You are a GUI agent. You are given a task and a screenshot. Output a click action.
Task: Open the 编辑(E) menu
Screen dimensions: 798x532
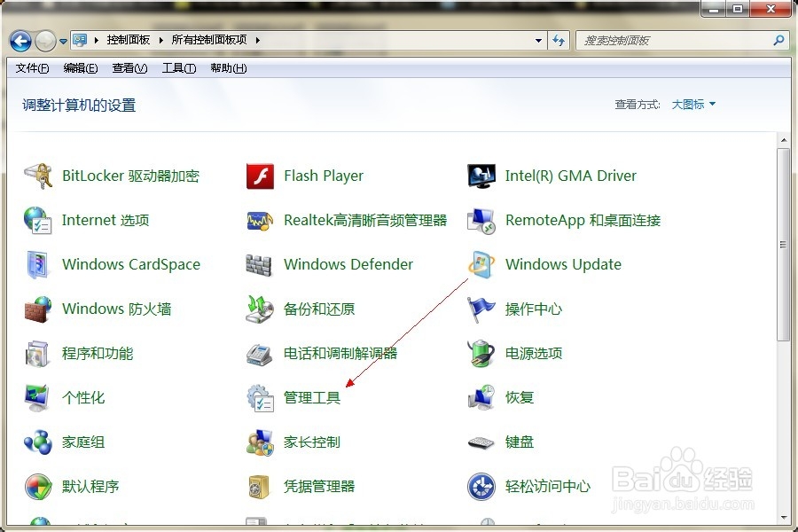pyautogui.click(x=81, y=68)
